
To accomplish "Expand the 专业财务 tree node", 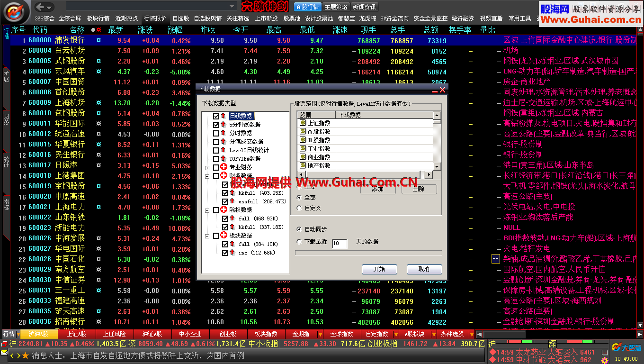I will [207, 168].
